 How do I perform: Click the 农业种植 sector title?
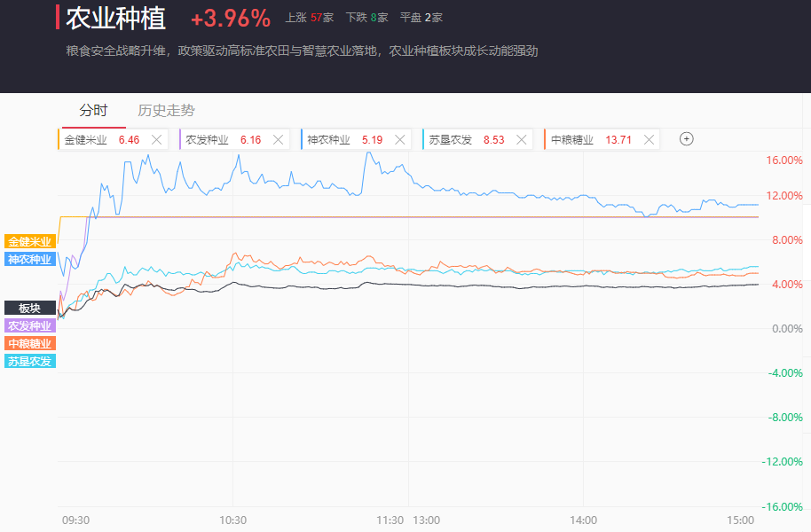116,18
